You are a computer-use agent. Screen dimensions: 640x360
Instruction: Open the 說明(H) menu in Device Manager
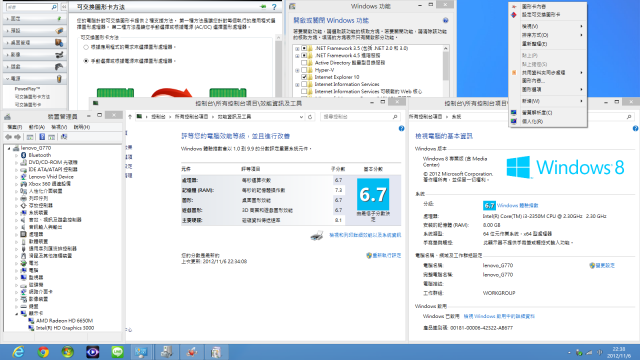[x=82, y=127]
